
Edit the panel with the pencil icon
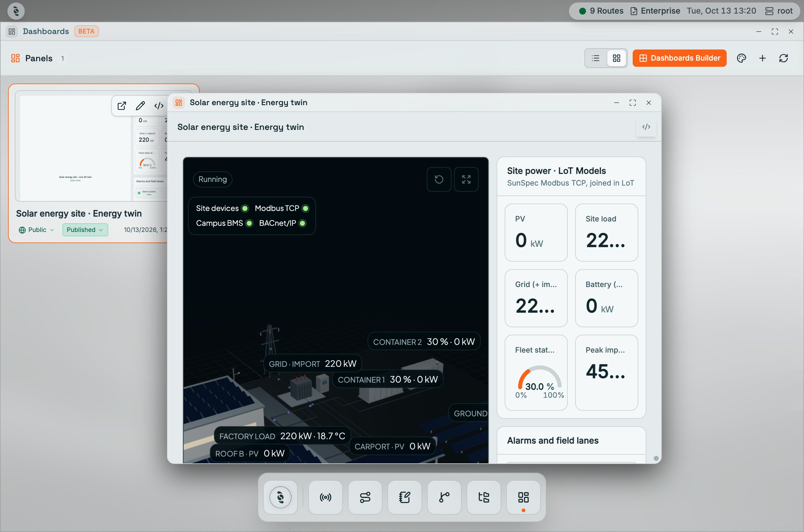140,106
